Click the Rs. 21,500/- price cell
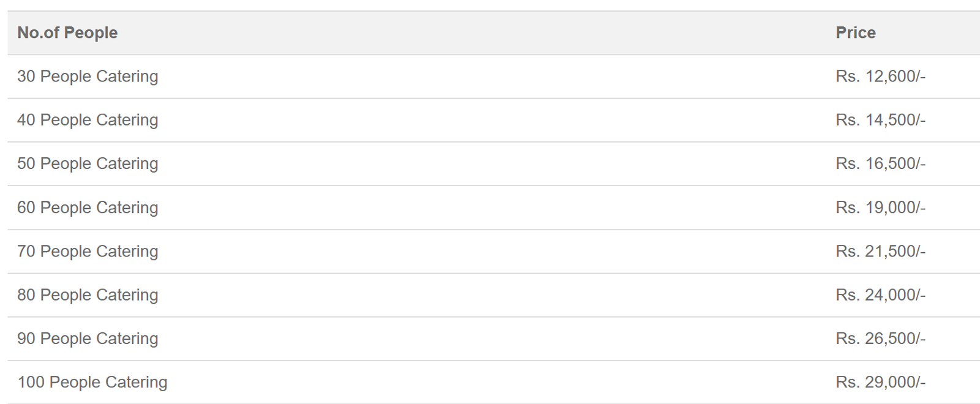This screenshot has height=404, width=980. (x=880, y=251)
